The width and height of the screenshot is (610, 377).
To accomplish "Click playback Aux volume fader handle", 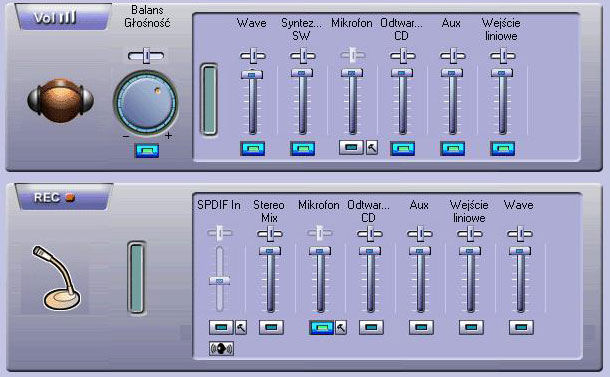I will coord(452,73).
